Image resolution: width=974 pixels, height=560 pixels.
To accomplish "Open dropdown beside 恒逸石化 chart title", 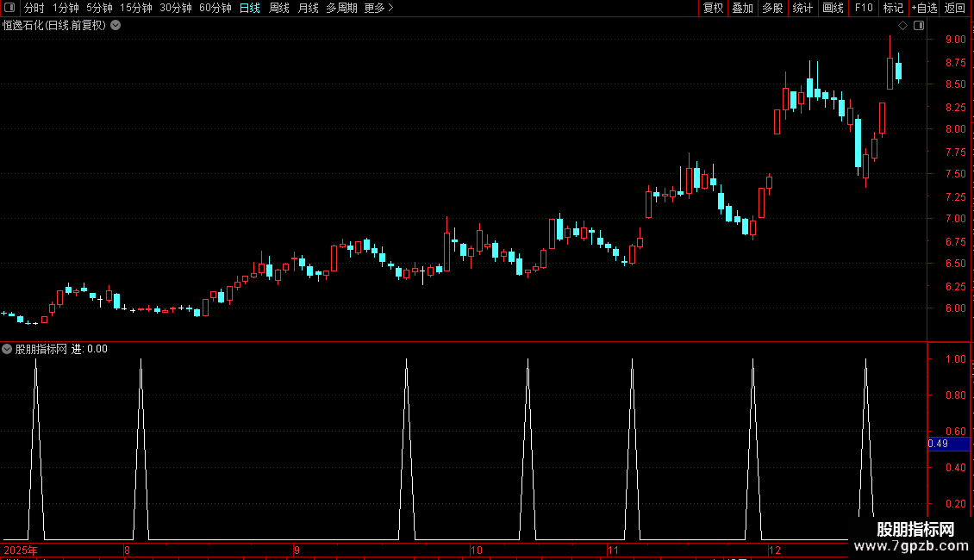I will click(116, 26).
